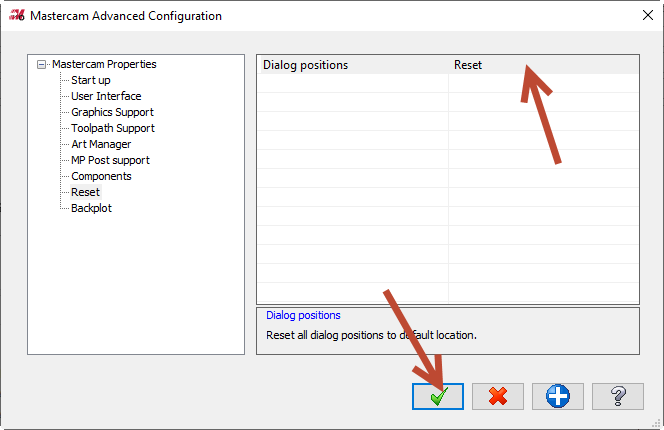Click the Mastercam logo icon in title bar

(17, 16)
